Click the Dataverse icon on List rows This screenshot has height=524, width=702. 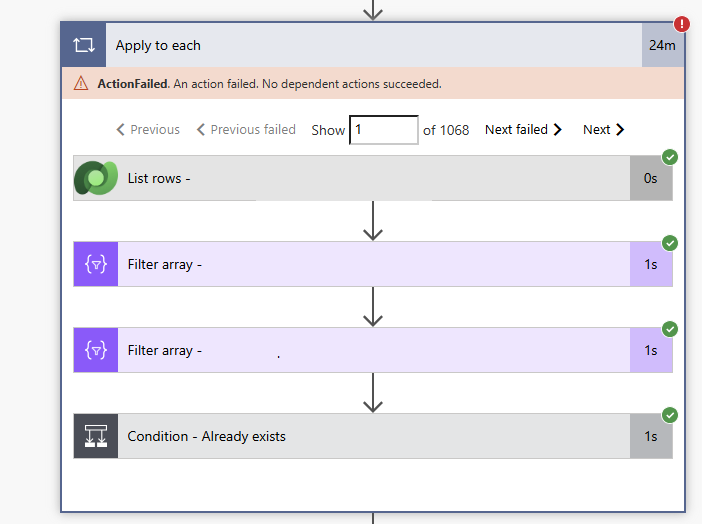click(96, 178)
